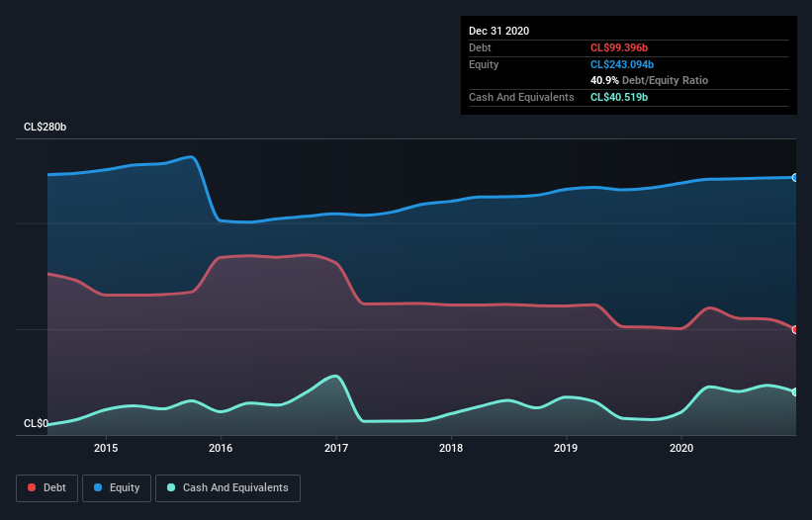The image size is (812, 520).
Task: Click the red Debt legend dot
Action: coord(32,487)
